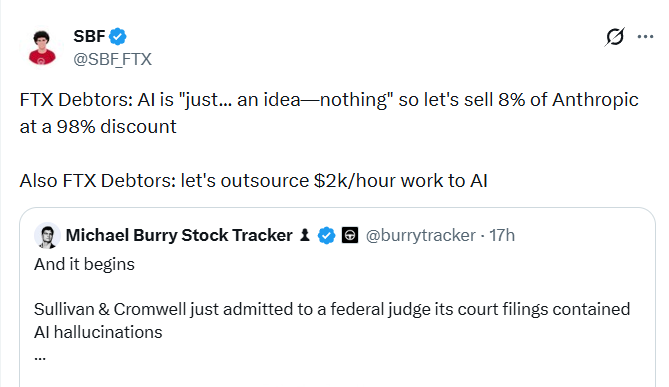This screenshot has height=387, width=669.
Task: Click the 'FTX Debtors: AI is' tweet text
Action: 329,100
